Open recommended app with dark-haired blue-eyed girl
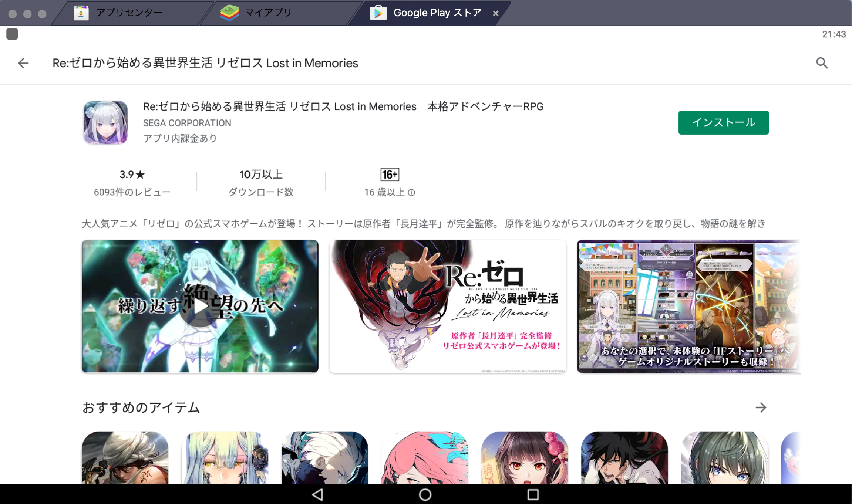 [x=724, y=457]
